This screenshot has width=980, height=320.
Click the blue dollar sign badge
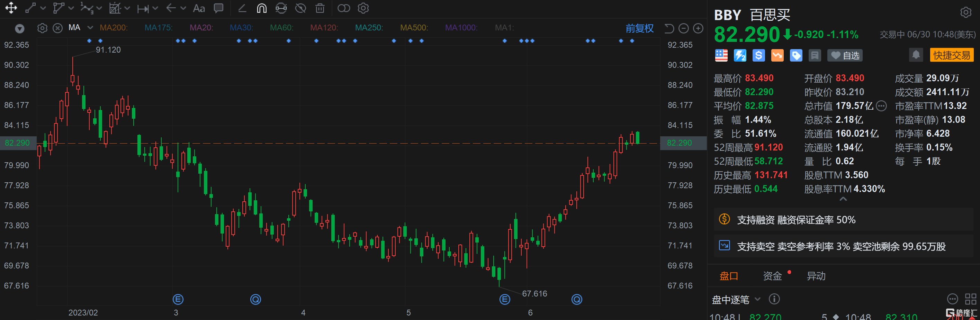[x=758, y=55]
